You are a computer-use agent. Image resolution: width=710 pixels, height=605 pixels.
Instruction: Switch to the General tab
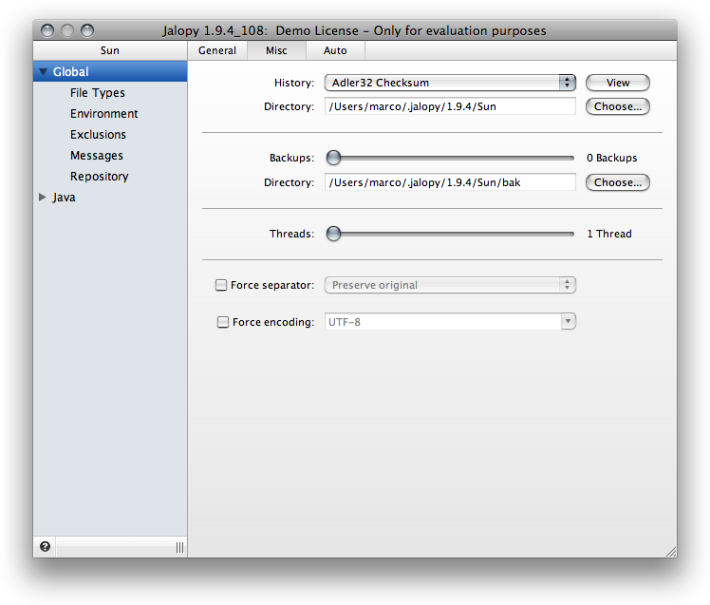(217, 50)
